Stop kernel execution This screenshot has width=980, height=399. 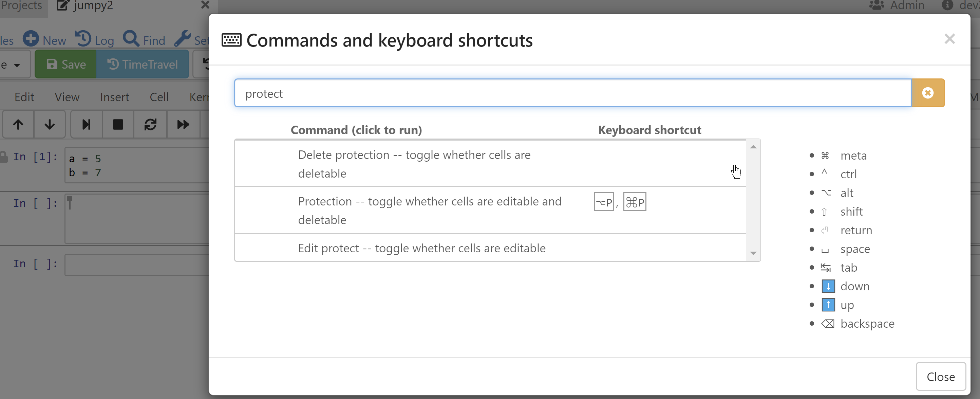click(x=118, y=124)
